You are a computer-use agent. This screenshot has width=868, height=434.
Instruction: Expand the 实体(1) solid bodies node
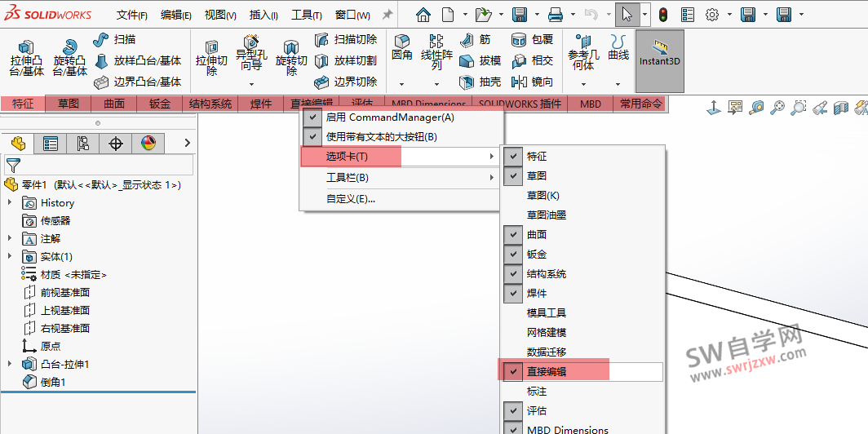10,256
